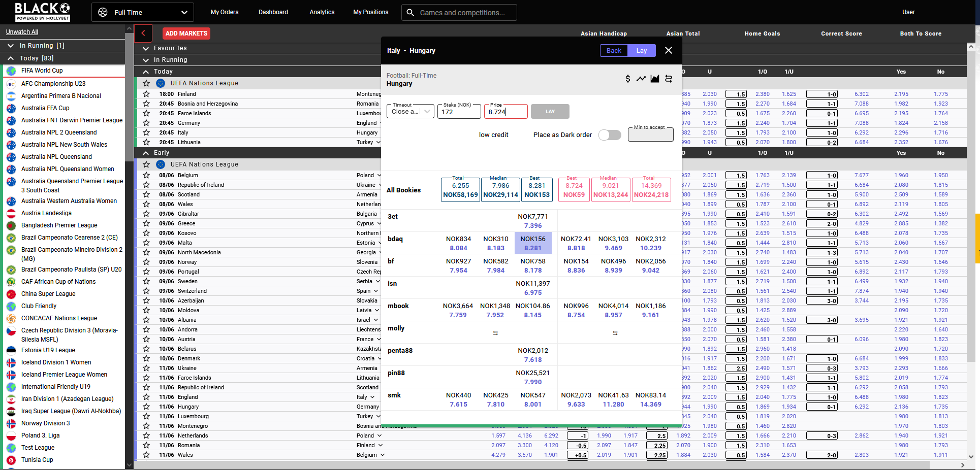Open the area chart icon in bet slip

(x=655, y=79)
